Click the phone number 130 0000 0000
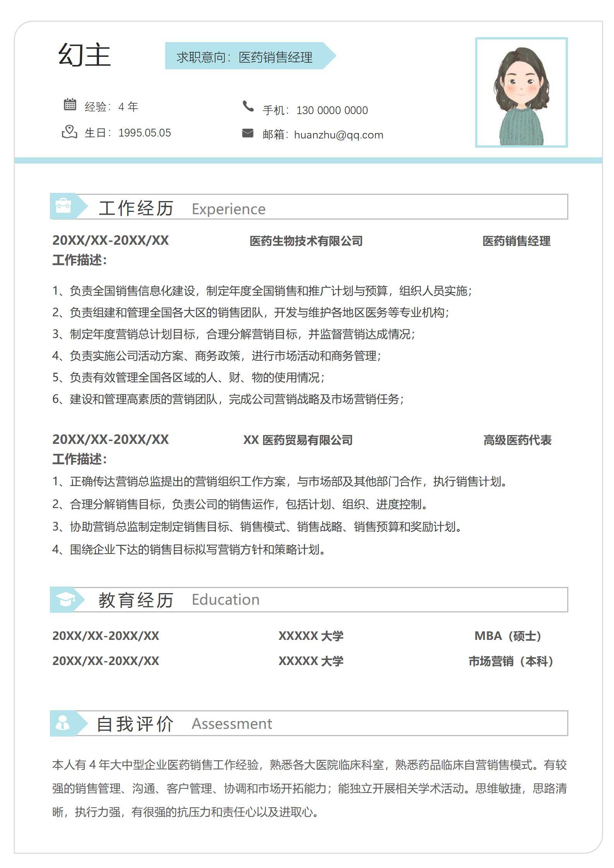This screenshot has height=868, width=614. [332, 111]
